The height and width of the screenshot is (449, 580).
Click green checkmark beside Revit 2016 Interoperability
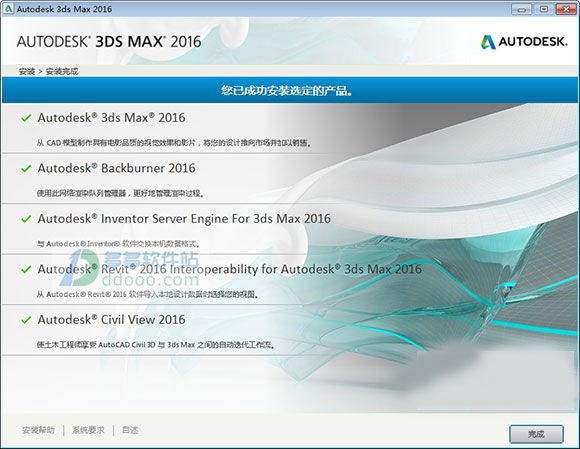26,270
